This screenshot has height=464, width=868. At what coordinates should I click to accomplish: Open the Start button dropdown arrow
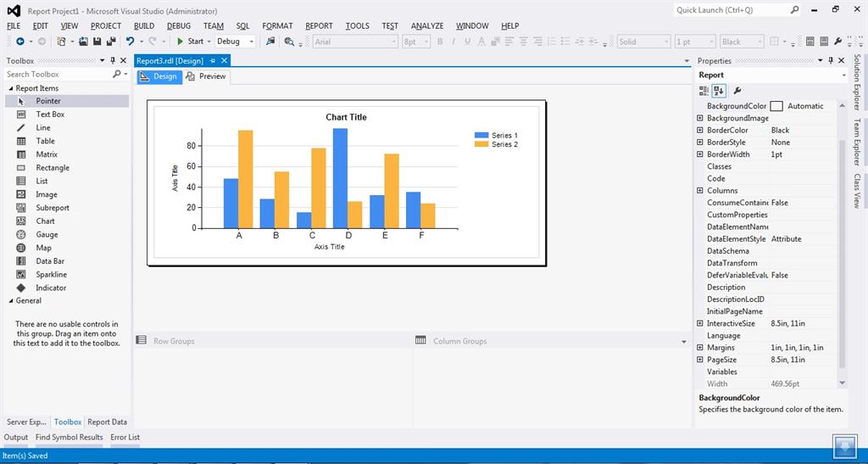(x=209, y=42)
